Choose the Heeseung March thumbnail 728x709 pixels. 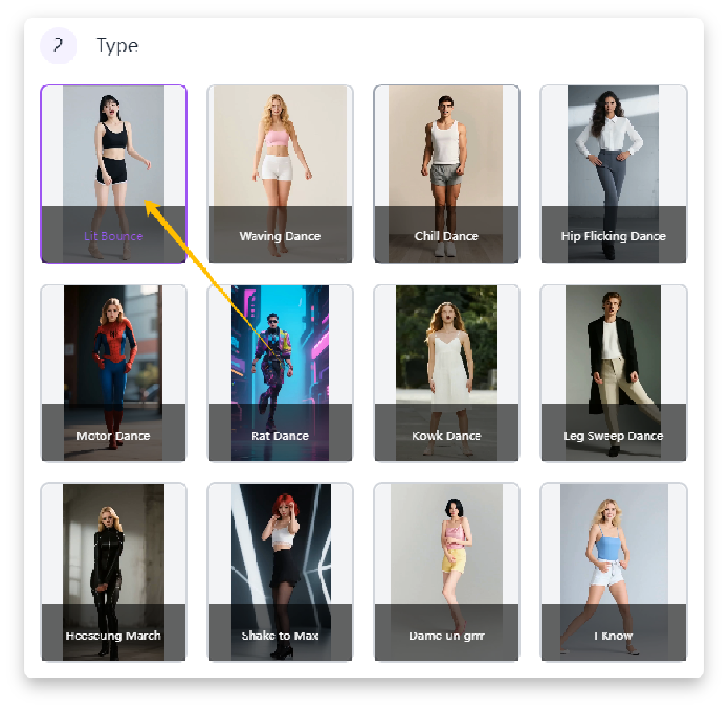[113, 560]
